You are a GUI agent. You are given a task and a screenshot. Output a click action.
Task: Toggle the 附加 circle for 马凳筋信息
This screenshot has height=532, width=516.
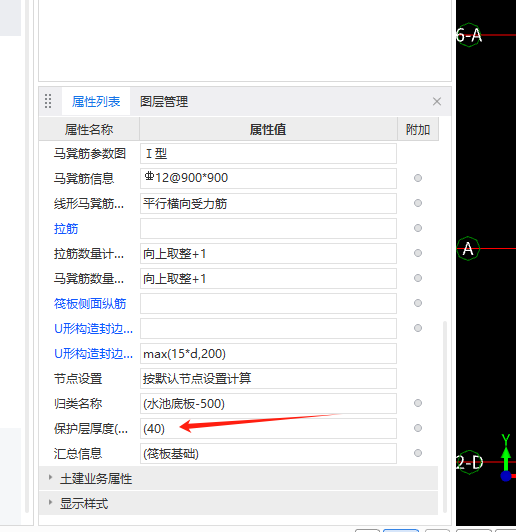pos(418,178)
